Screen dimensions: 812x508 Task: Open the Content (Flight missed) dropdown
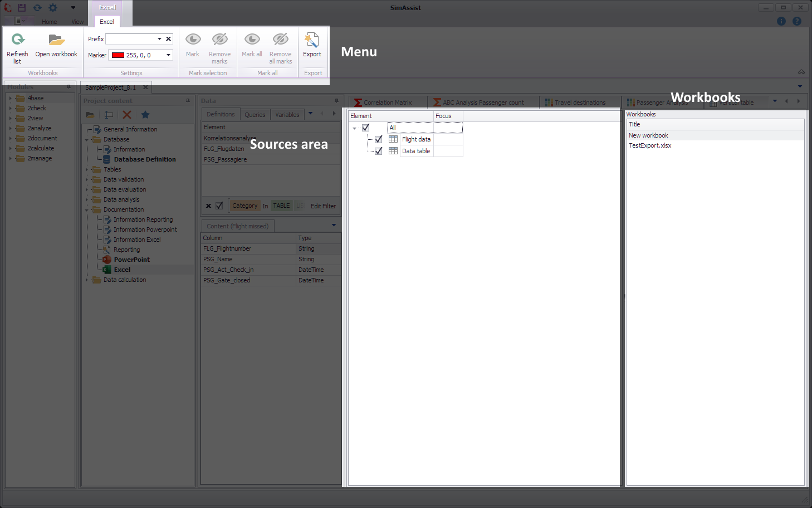pyautogui.click(x=333, y=225)
